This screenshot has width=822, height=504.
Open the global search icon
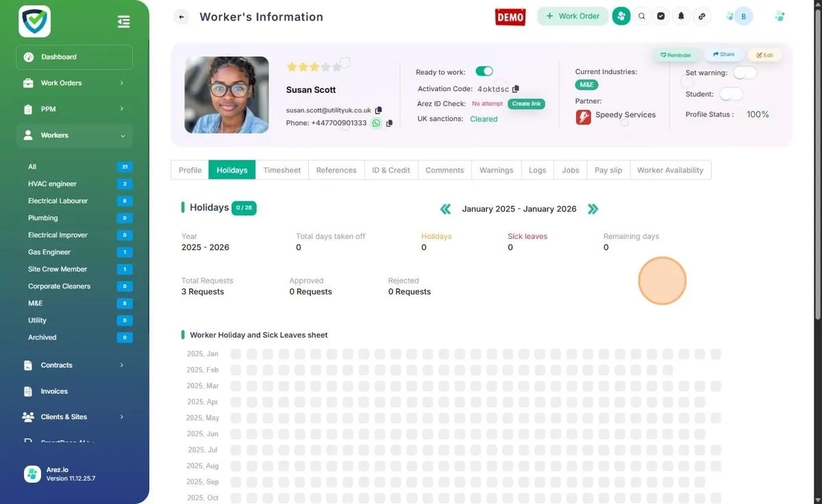tap(641, 16)
